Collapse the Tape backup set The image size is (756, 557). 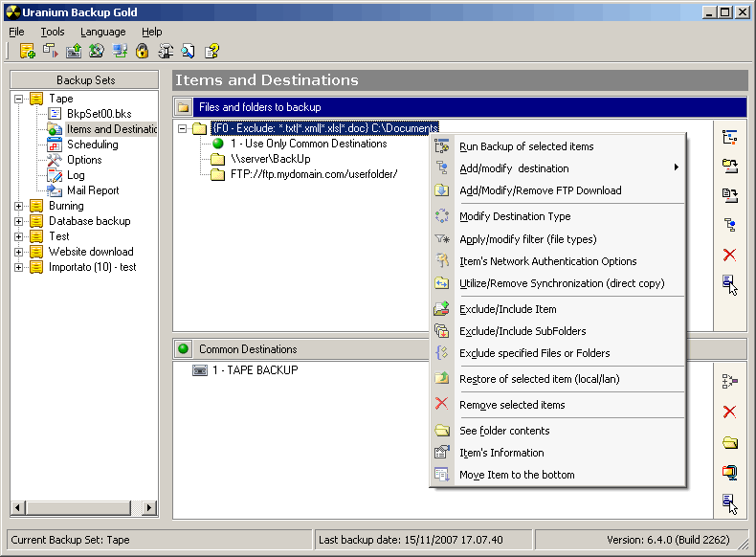coord(18,99)
